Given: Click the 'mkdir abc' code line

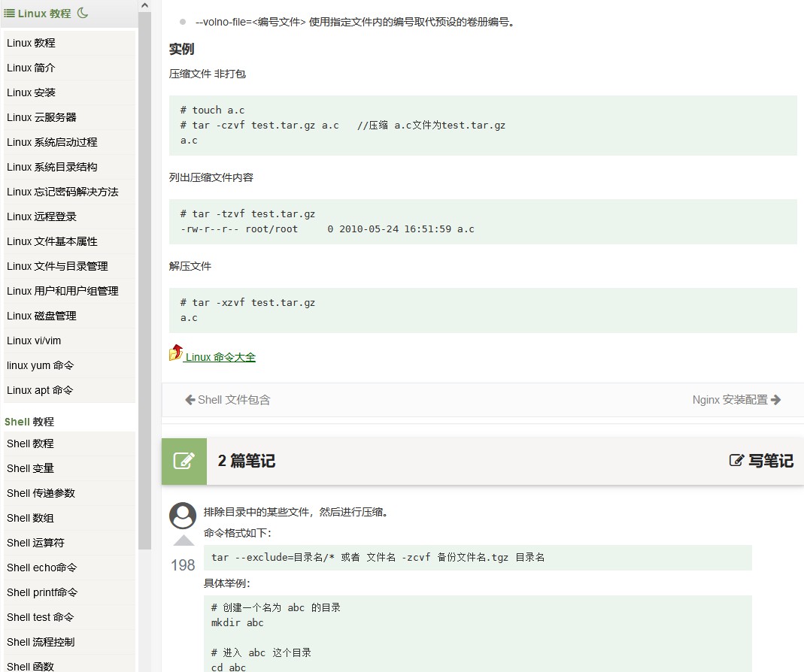Looking at the screenshot, I should 238,623.
